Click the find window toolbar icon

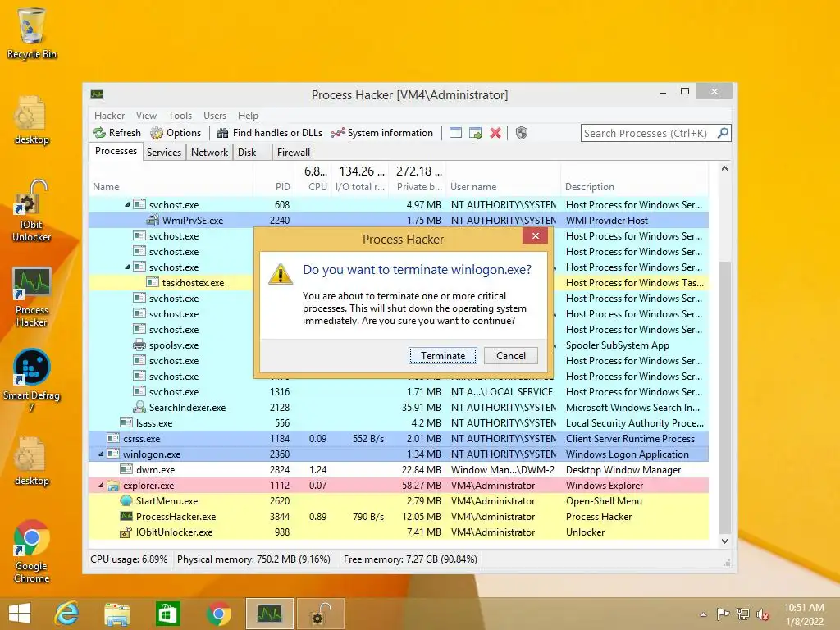coord(455,133)
